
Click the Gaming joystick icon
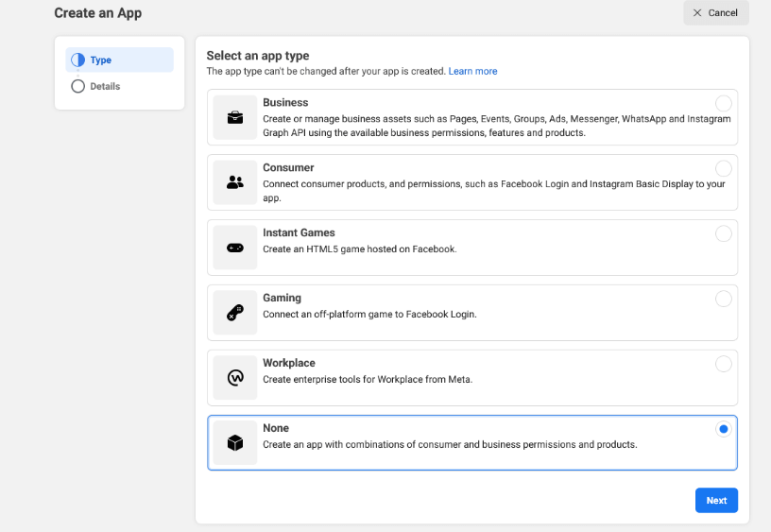coord(234,313)
